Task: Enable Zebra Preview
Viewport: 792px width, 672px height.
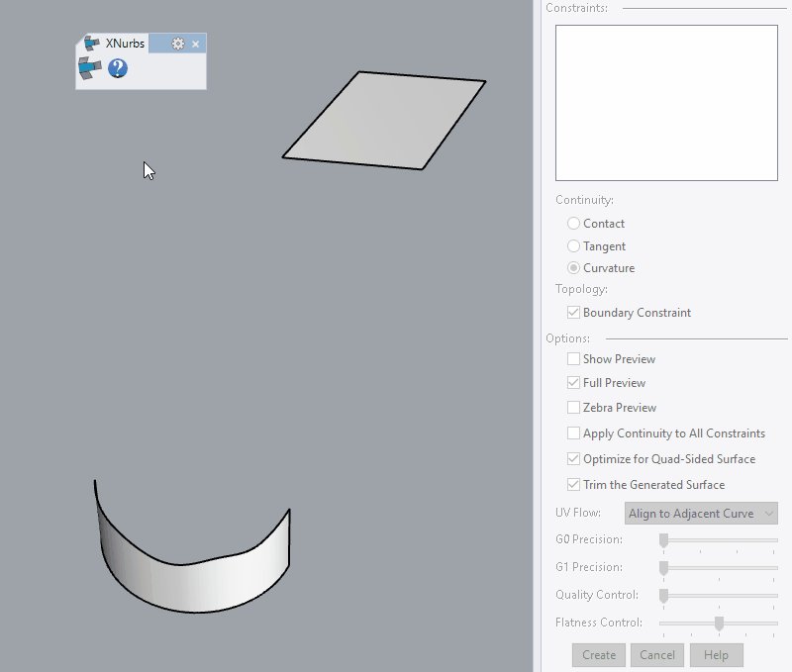Action: point(572,408)
